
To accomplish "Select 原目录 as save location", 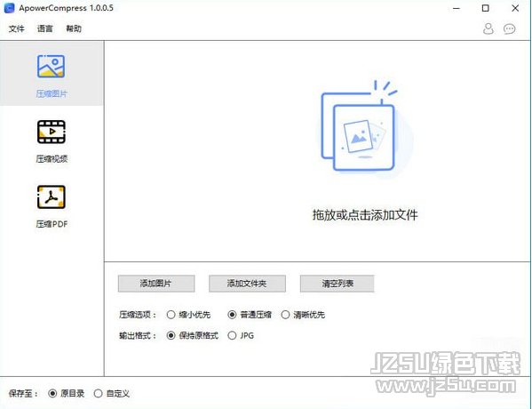I will pyautogui.click(x=67, y=393).
